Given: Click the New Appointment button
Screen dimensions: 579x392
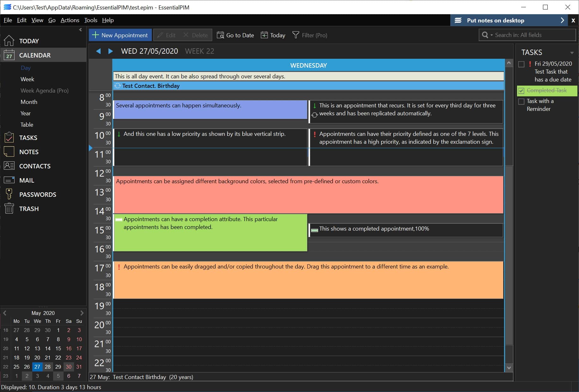Looking at the screenshot, I should click(120, 35).
